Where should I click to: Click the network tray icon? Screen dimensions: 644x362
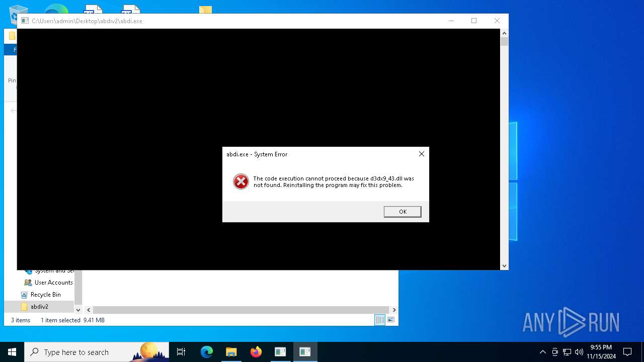567,352
